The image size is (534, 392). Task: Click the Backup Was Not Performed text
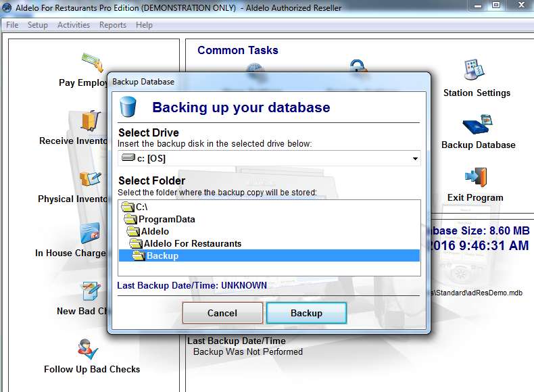pos(248,351)
